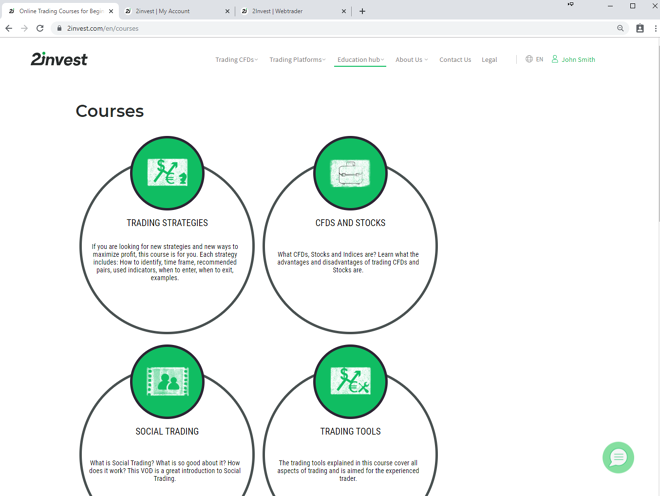Click the page vertical scrollbar

[x=657, y=131]
